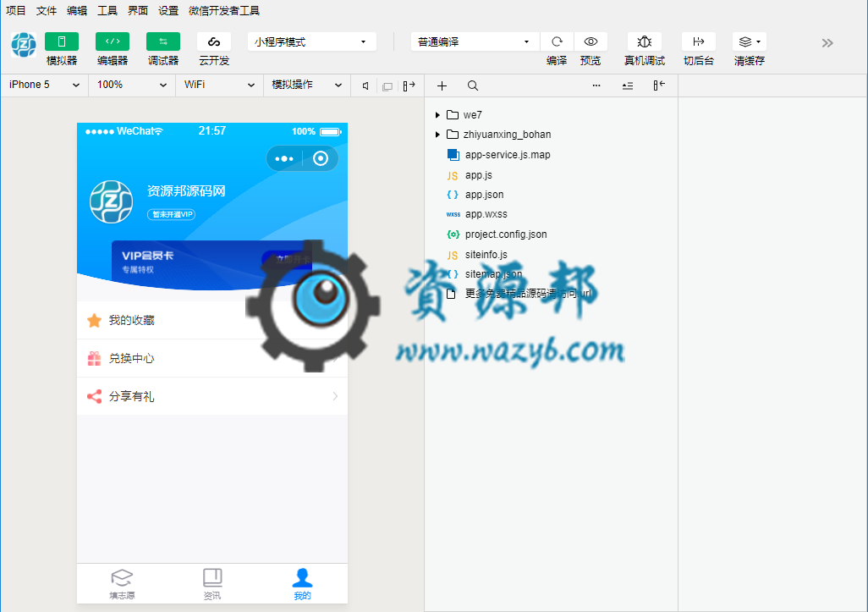Open the 普通编译 compile mode dropdown
This screenshot has width=868, height=612.
475,42
